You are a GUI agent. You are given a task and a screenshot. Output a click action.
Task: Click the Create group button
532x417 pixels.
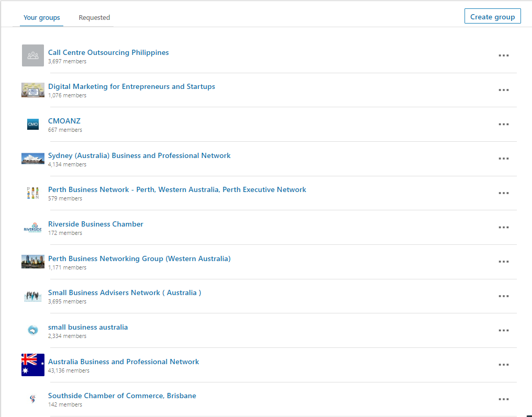pyautogui.click(x=492, y=17)
